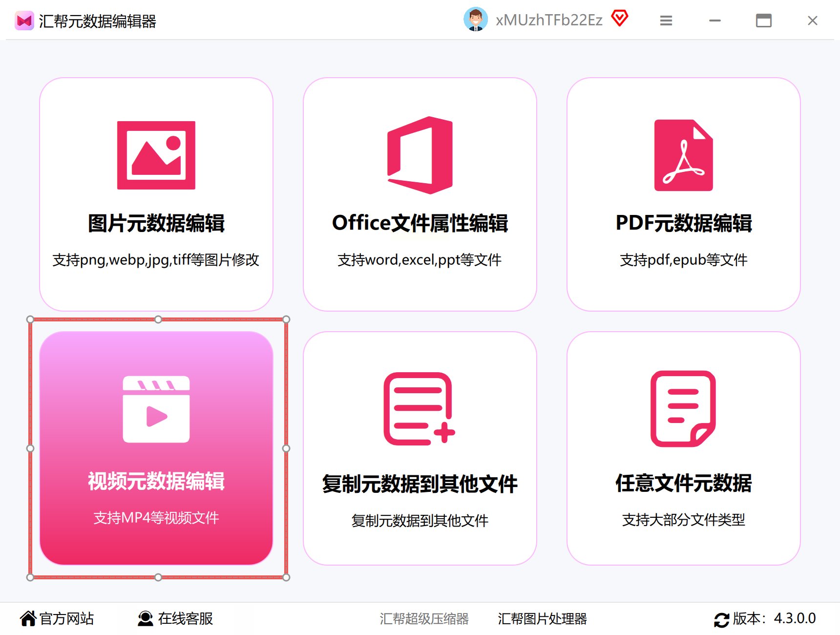Open Office文件属性编辑 title
840x635 pixels.
pyautogui.click(x=420, y=223)
